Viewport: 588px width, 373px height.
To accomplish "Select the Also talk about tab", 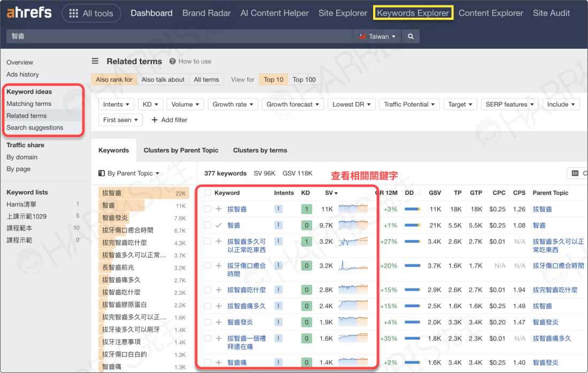I will [163, 80].
